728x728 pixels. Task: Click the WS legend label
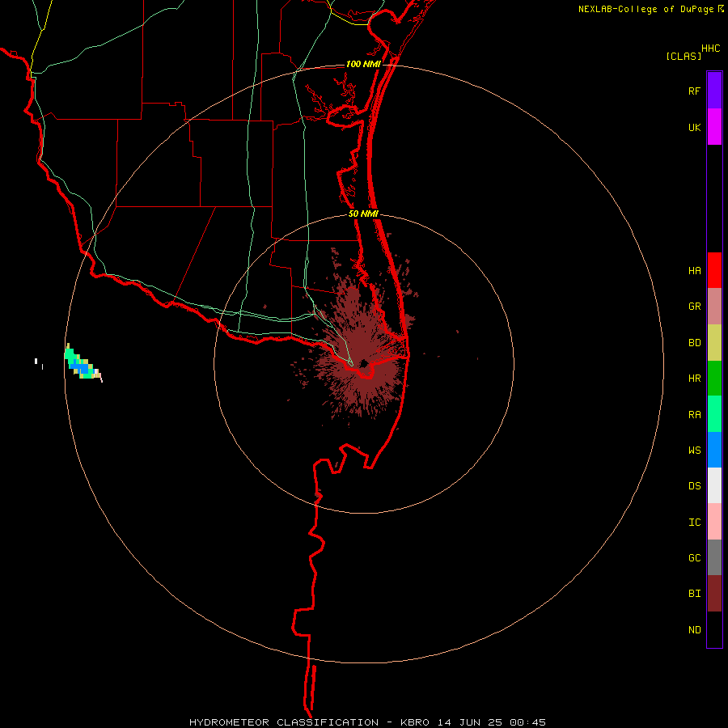(x=694, y=451)
